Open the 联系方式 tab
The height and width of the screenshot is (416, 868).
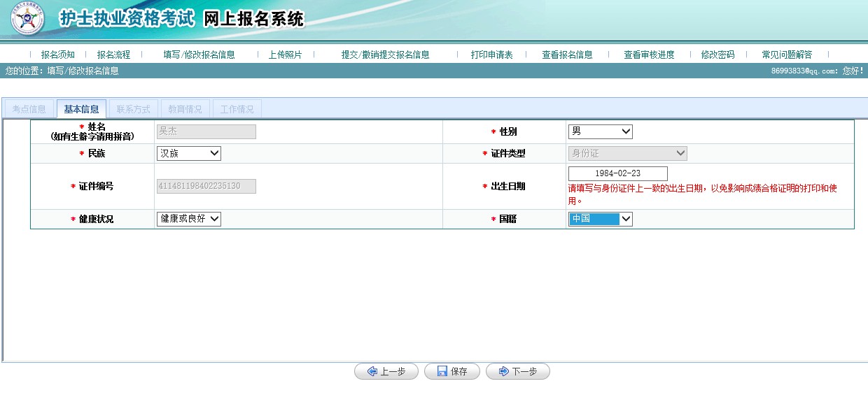133,109
